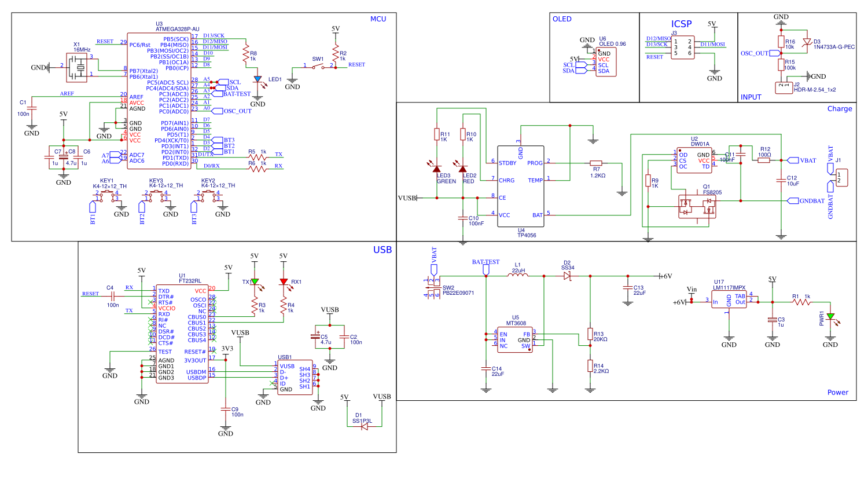Click the USB section title
868x479 pixels.
[382, 250]
